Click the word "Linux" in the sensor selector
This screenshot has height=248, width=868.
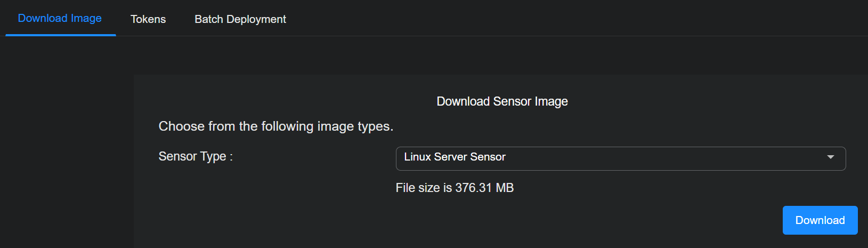click(417, 157)
